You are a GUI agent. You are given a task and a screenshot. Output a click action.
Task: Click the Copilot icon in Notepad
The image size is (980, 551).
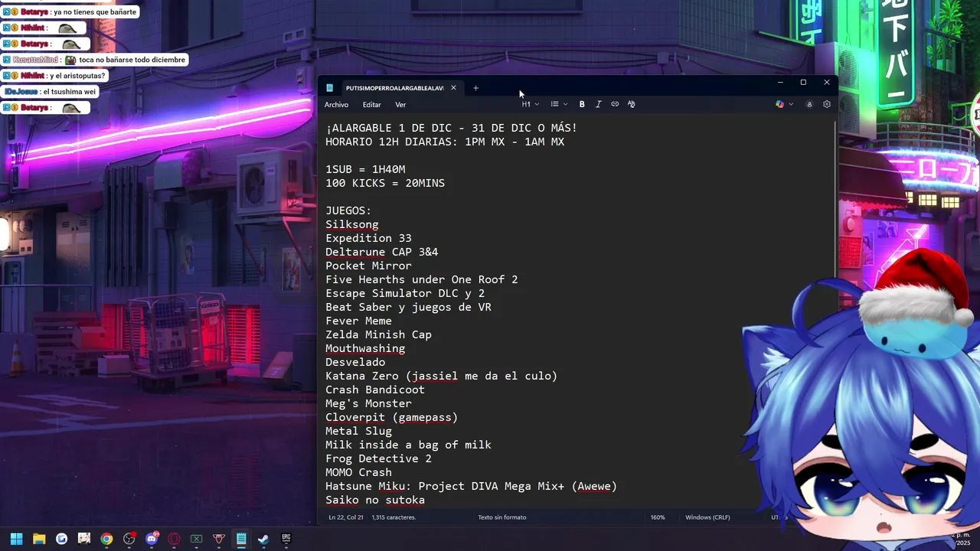[779, 104]
